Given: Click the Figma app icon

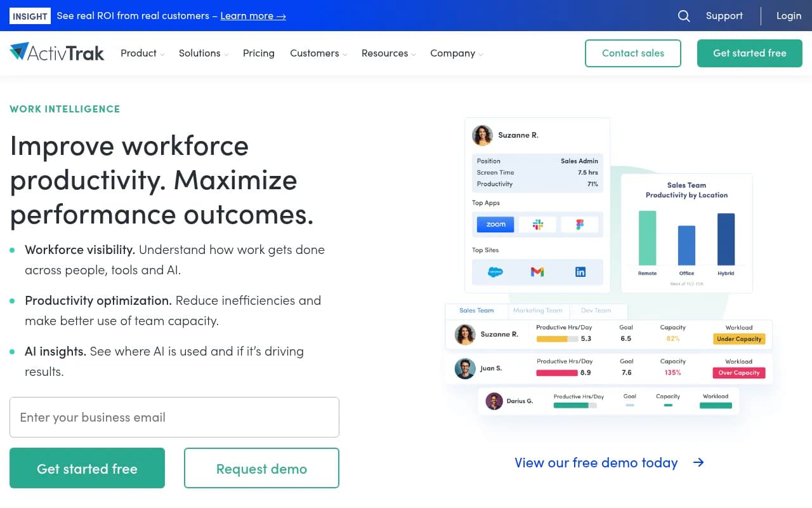Looking at the screenshot, I should tap(579, 224).
